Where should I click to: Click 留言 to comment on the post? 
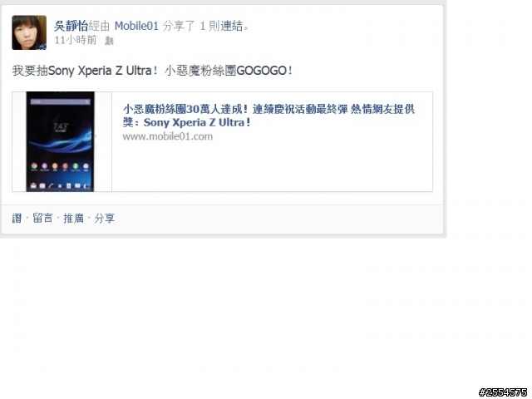point(42,218)
